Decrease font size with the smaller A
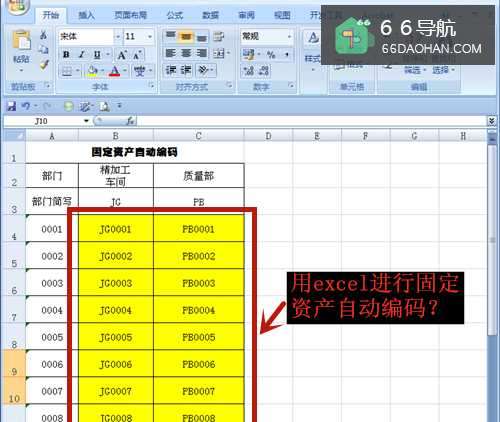Screen dimensions: 500x422 (x=137, y=55)
